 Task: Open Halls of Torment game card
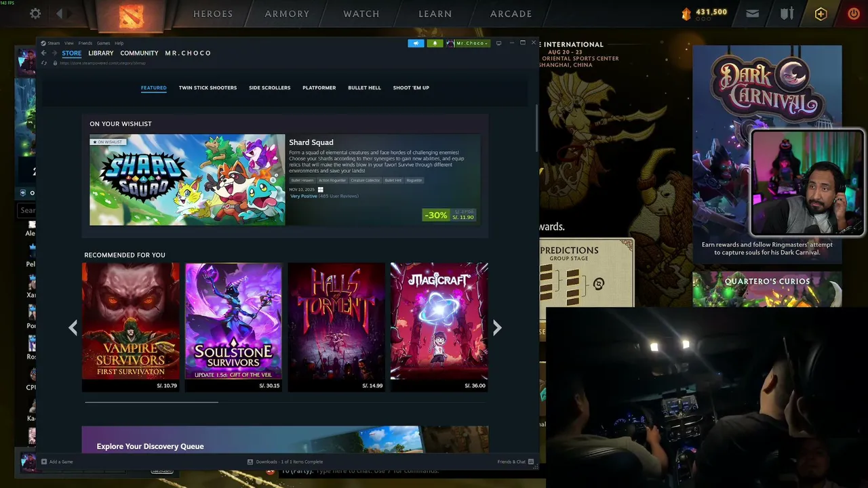point(336,327)
